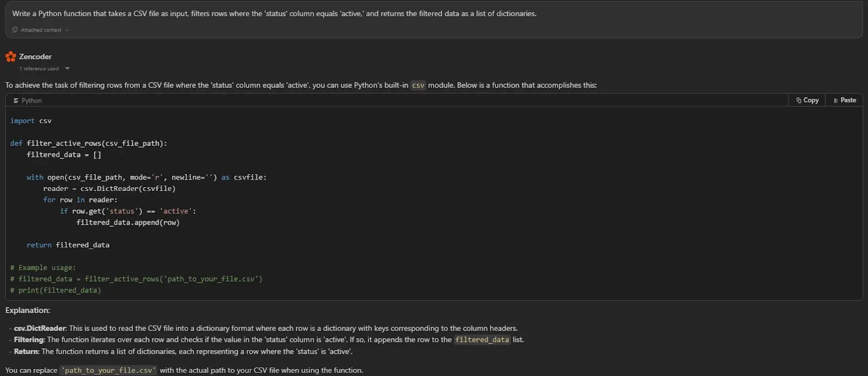Click the Zencoder logo icon
Screen dimensions: 868x376
point(10,56)
